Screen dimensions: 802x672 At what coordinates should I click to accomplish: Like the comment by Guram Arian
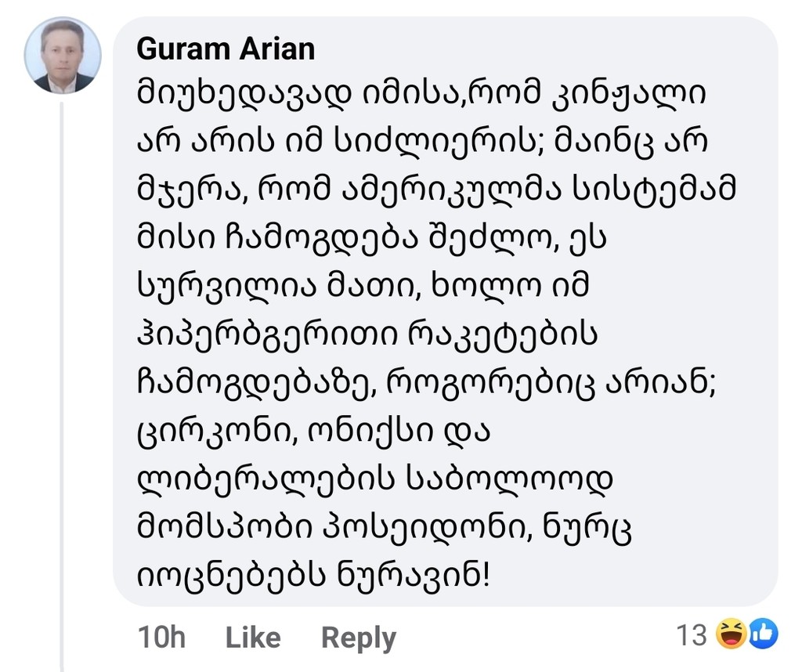pos(253,638)
